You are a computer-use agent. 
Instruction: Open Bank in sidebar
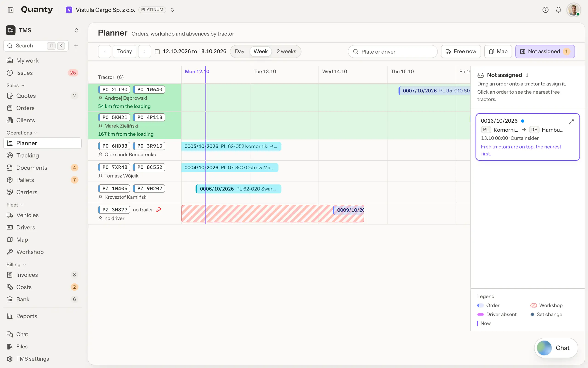tap(42, 299)
